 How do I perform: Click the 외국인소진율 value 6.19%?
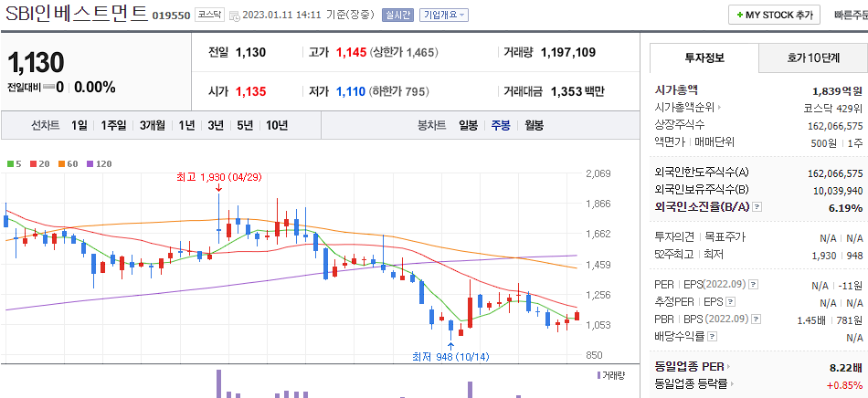(x=847, y=208)
